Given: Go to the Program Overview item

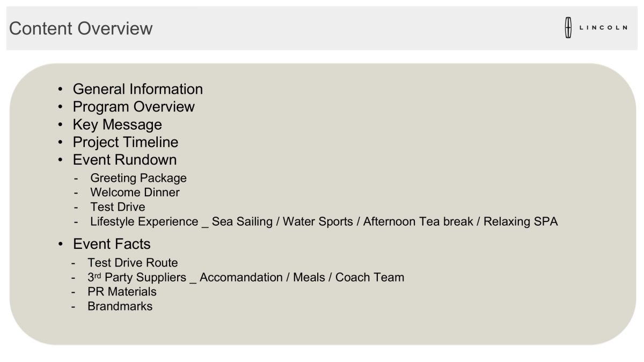Looking at the screenshot, I should [134, 107].
